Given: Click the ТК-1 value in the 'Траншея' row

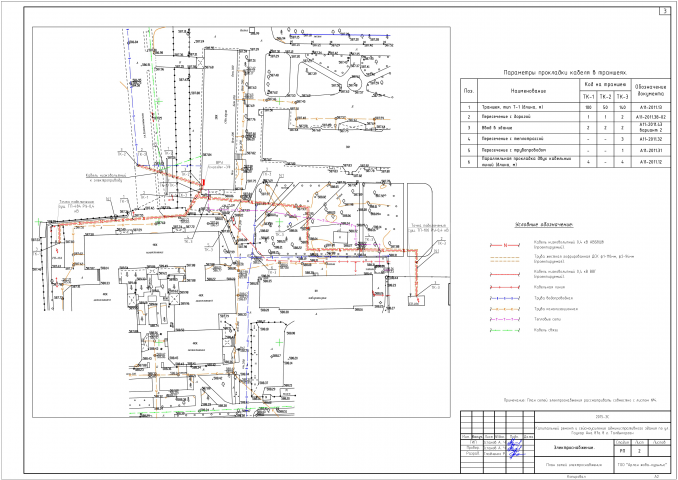Looking at the screenshot, I should coord(588,107).
